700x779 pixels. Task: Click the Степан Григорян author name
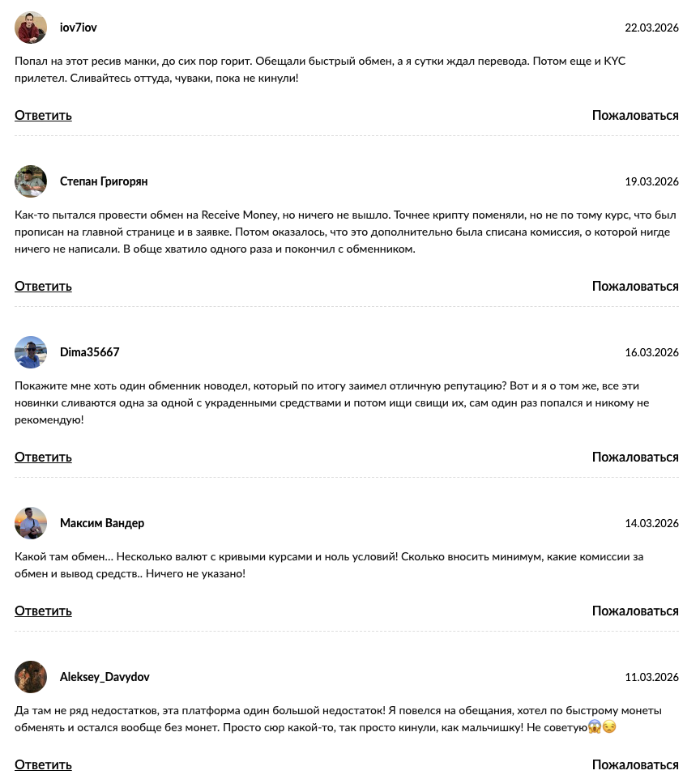pos(104,181)
